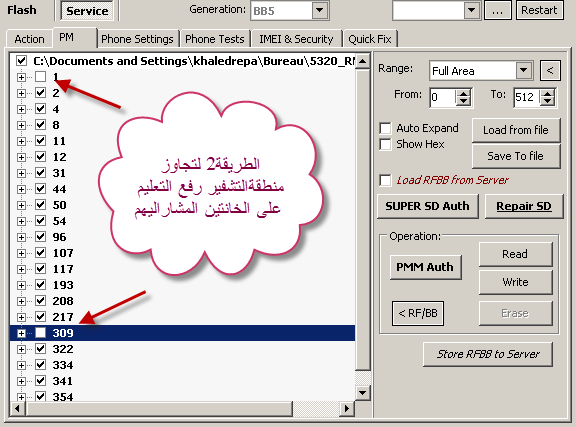Tick Load RFBB from Server checkbox
The height and width of the screenshot is (427, 576).
385,180
